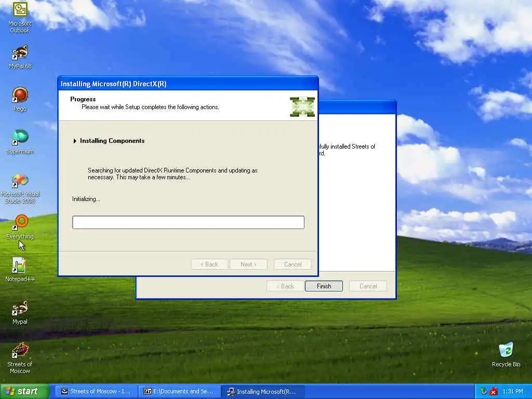532x399 pixels.
Task: Switch to E:\Documents and Se... taskbar button
Action: pos(179,392)
